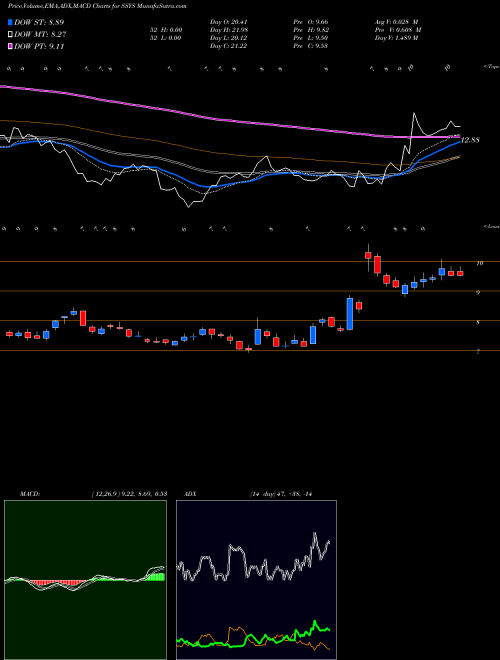This screenshot has width=500, height=660.
Task: Click the price axis label 7 on candlestick chart
Action: (478, 352)
